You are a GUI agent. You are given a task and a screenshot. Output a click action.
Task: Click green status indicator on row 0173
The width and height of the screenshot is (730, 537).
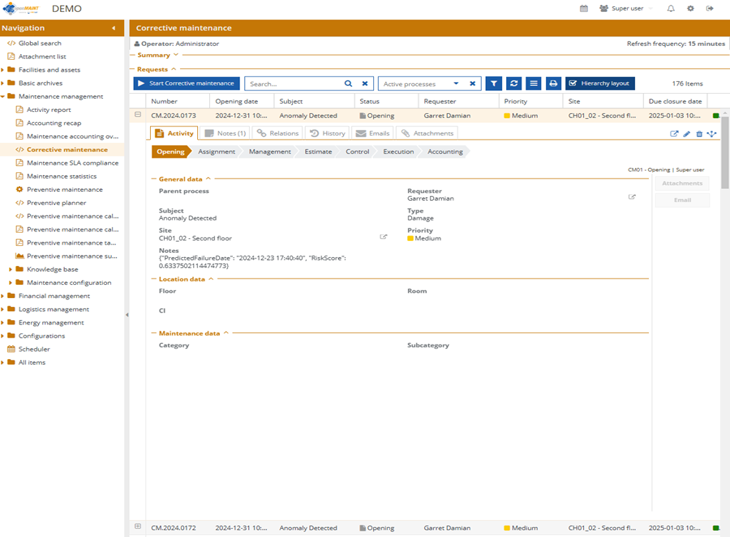pos(716,116)
